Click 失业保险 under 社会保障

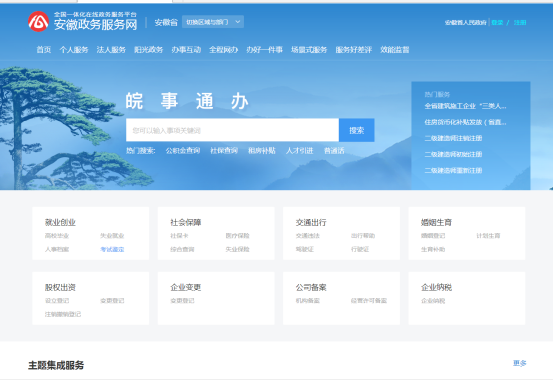tap(238, 249)
